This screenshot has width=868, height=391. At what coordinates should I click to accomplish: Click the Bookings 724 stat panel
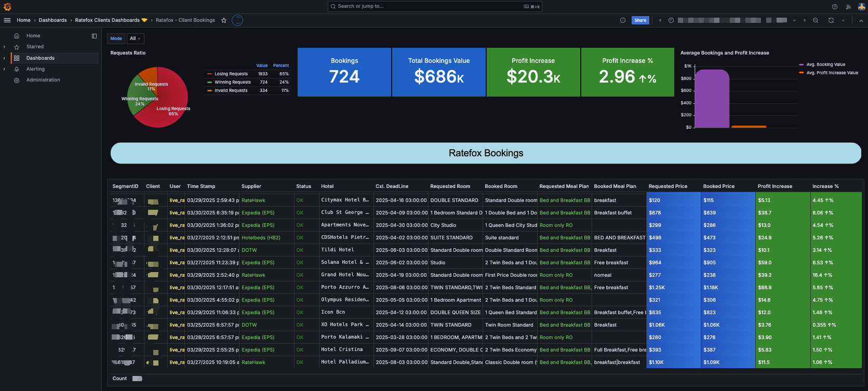pyautogui.click(x=344, y=72)
